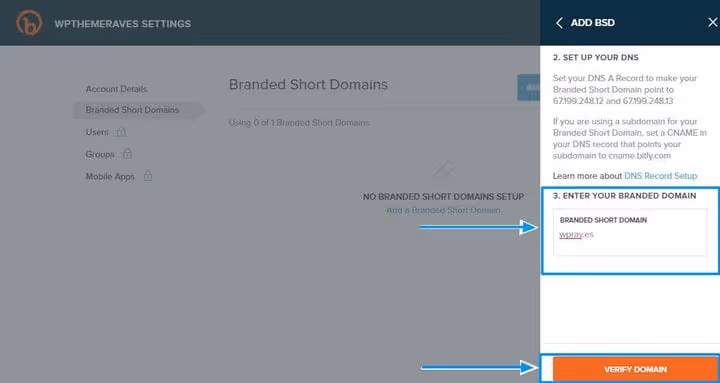Open the Mobile Apps section
Viewport: 720px width, 383px height.
click(x=110, y=176)
